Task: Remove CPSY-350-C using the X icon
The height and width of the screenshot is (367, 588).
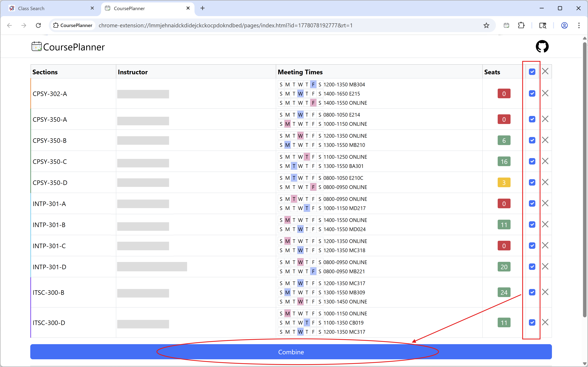Action: (545, 161)
